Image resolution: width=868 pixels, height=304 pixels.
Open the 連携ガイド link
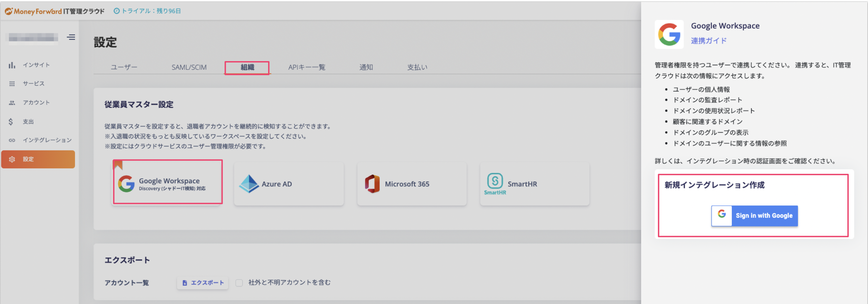709,41
